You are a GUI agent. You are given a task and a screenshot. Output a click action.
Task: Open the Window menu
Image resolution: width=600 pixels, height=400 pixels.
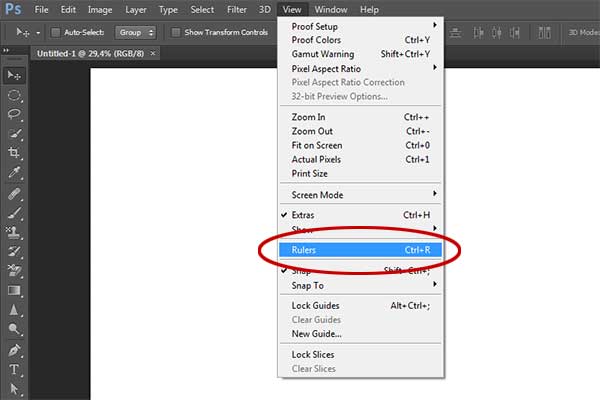coord(331,10)
